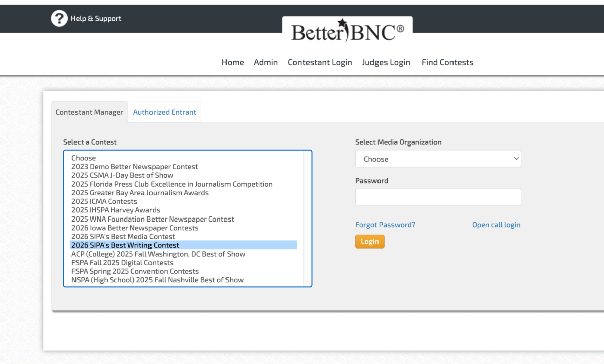This screenshot has width=604, height=364.
Task: Select 2026 SIPA's Best Media Contest
Action: tap(184, 237)
